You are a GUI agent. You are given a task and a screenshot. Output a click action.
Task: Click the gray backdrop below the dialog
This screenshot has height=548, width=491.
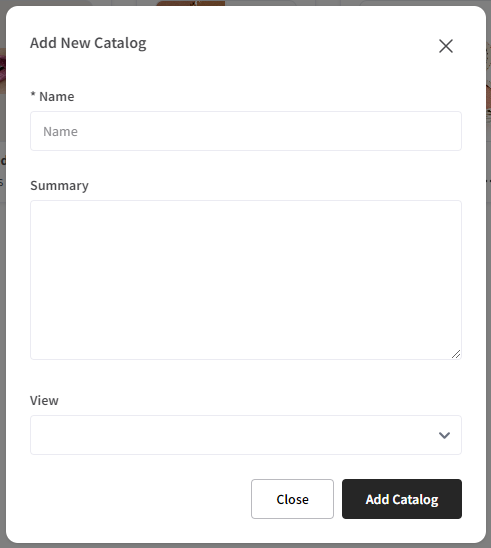(245, 546)
